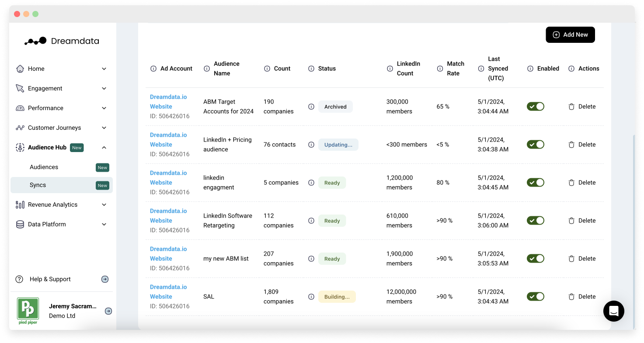Click the Performance gauge icon
Viewport: 644px width, 343px height.
tap(20, 108)
